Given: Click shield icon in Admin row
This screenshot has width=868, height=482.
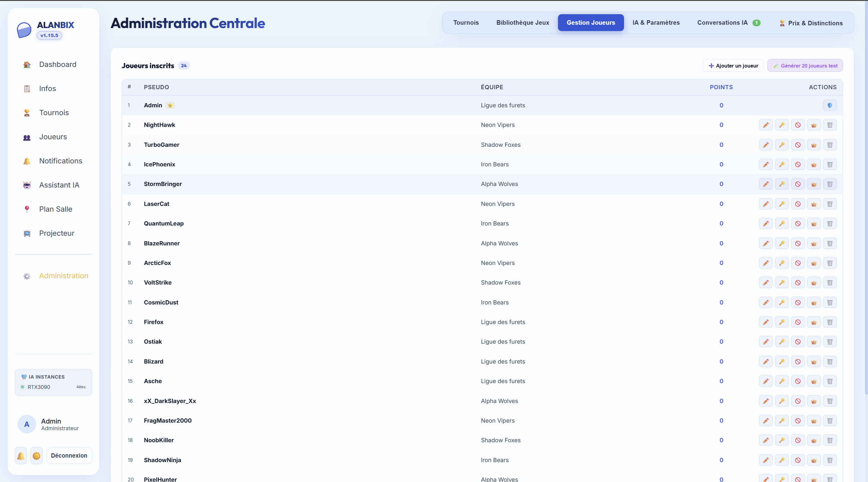Looking at the screenshot, I should [x=830, y=105].
